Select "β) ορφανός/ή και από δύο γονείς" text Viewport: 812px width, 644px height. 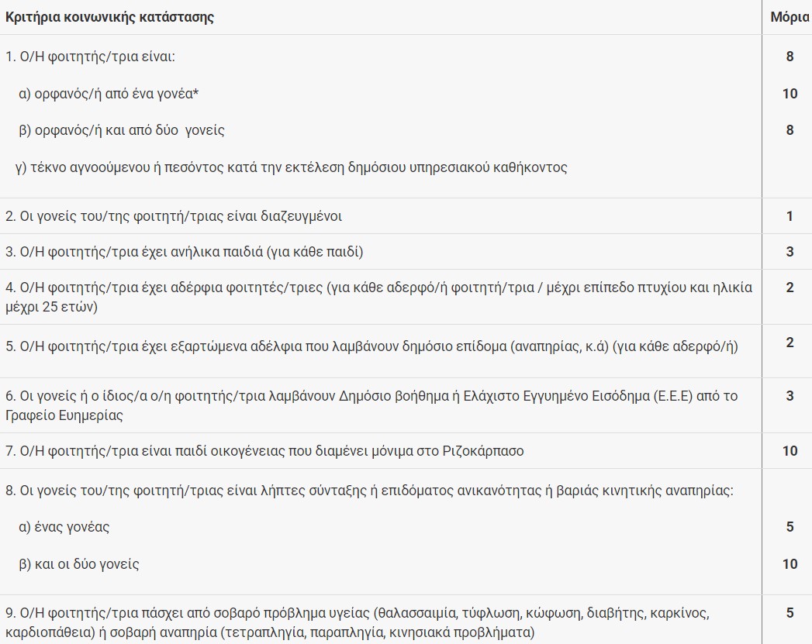122,130
